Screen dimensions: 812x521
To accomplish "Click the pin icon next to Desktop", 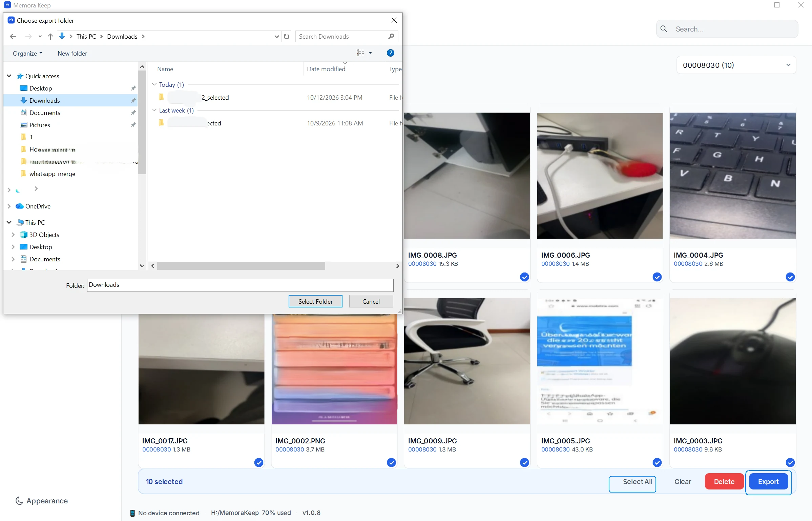I will pos(133,88).
